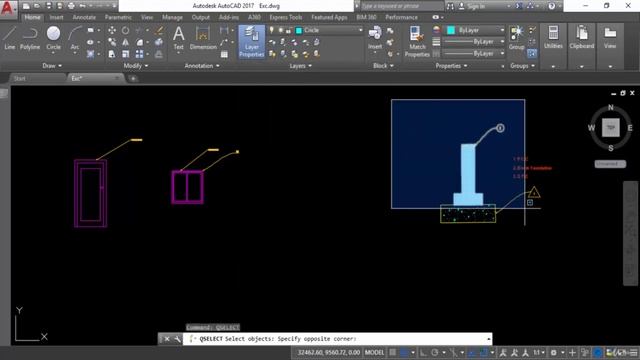Screen dimensions: 640x360
Task: Select the Polyline tool
Action: 30,38
